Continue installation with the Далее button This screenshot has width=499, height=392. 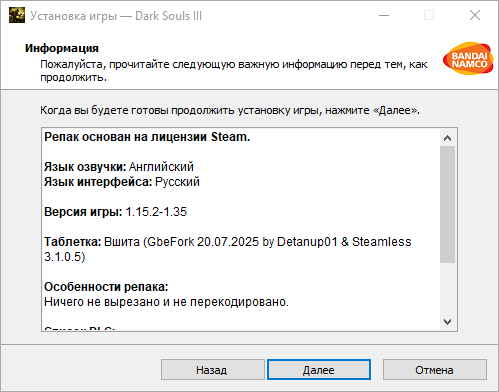pyautogui.click(x=319, y=370)
